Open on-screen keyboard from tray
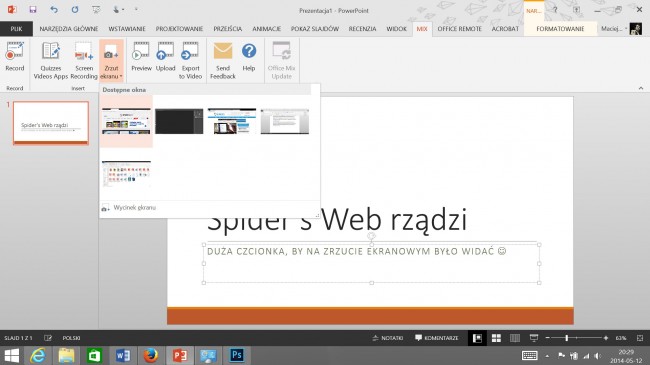650x365 pixels. 529,355
